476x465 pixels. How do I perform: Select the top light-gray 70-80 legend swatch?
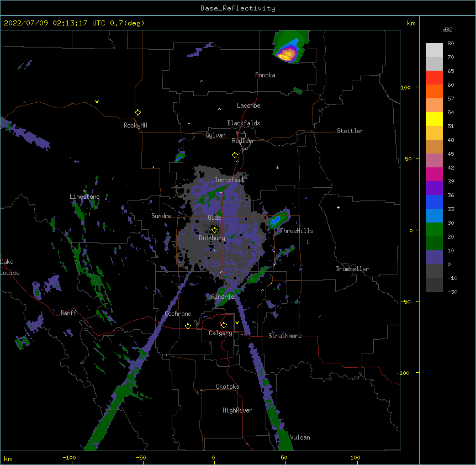434,50
